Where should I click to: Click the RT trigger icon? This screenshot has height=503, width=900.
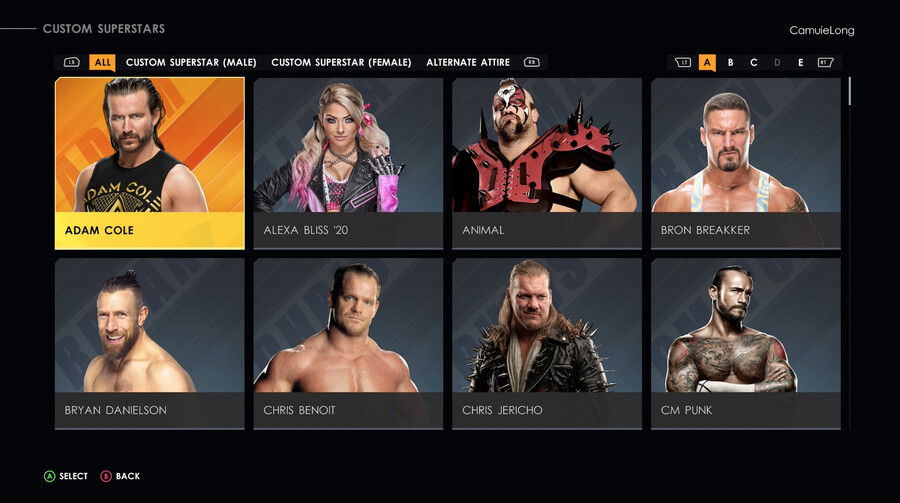[x=825, y=62]
